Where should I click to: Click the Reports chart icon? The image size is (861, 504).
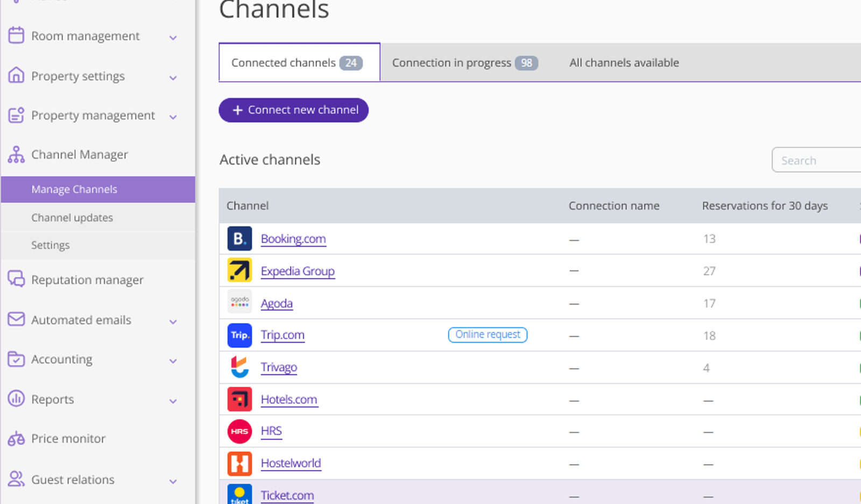[16, 399]
